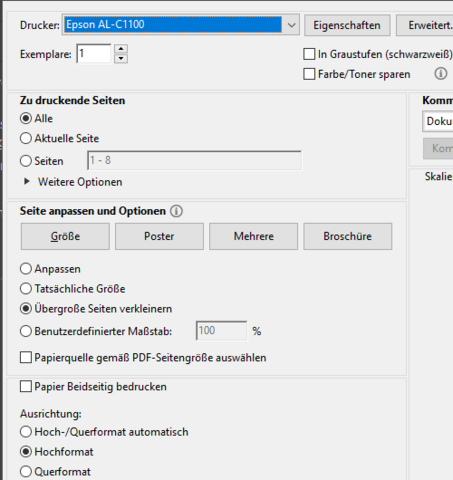Open printer Eigenschaften button
The image size is (453, 480).
347,25
